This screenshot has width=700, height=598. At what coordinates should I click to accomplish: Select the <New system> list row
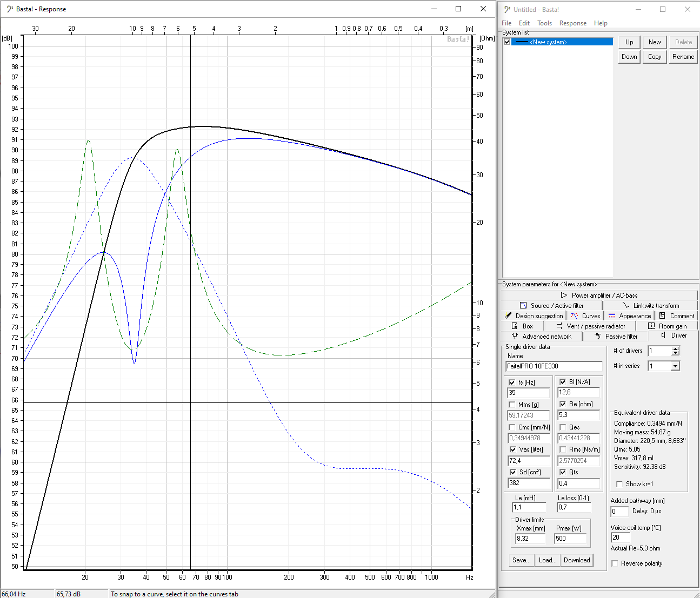tap(562, 42)
